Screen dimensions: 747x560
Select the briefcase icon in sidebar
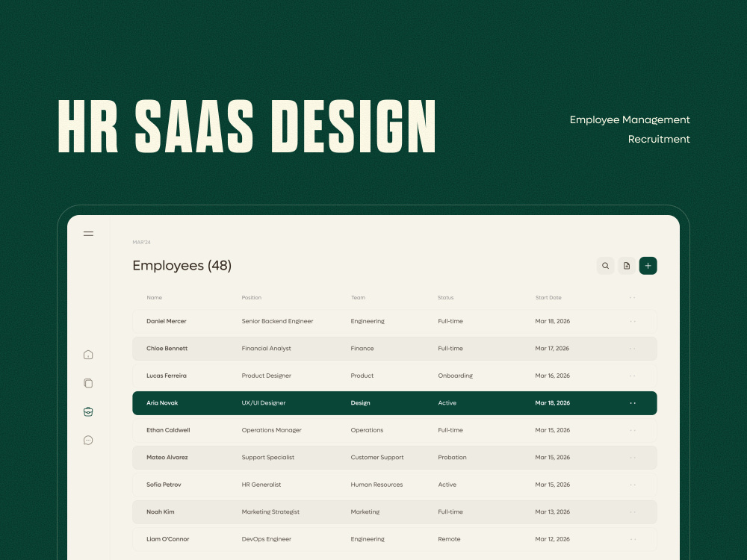88,412
